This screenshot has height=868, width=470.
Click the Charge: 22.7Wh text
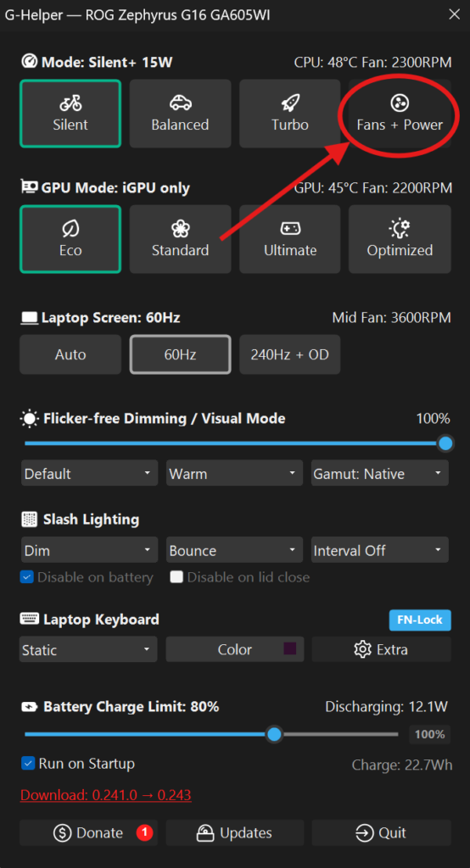click(402, 765)
